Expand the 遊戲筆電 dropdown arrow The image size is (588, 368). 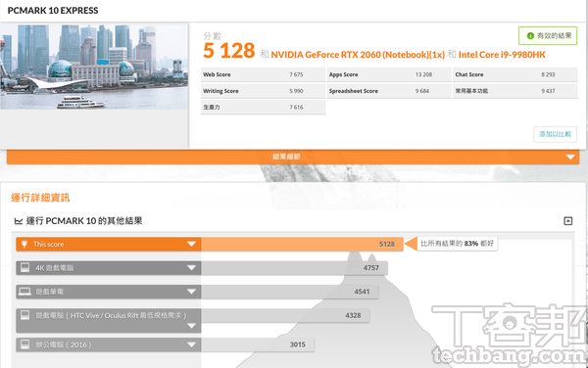click(191, 292)
